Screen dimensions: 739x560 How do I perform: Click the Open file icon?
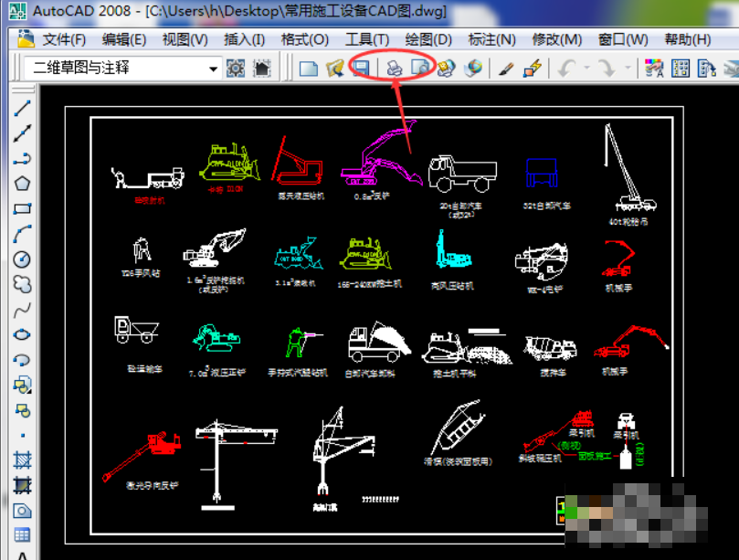pos(334,69)
